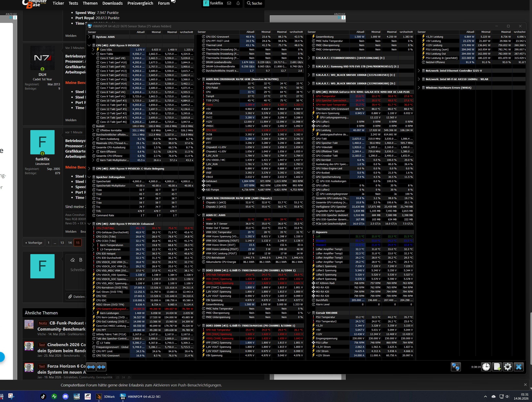Click the green pulse monitor taskbar icon
The width and height of the screenshot is (532, 402).
coord(54,397)
